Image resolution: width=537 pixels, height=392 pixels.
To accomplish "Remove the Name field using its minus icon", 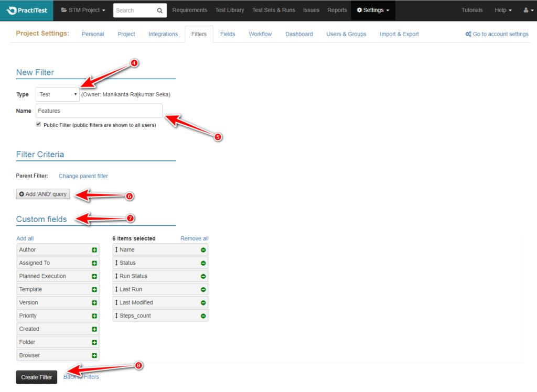I will [202, 249].
